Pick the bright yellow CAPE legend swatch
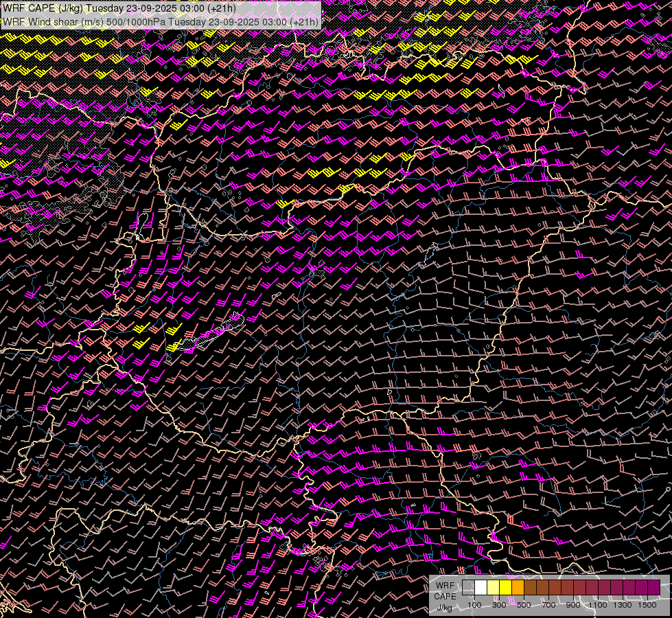Screen dimensions: 672x618 pyautogui.click(x=506, y=587)
